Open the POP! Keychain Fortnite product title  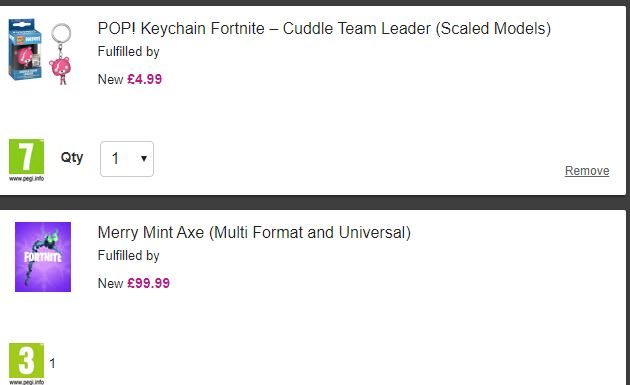pyautogui.click(x=324, y=29)
